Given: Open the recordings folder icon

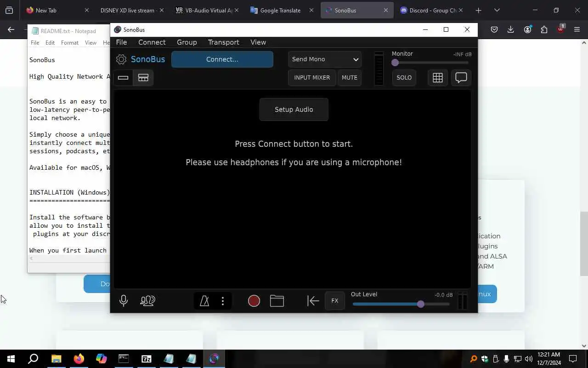Looking at the screenshot, I should 277,301.
